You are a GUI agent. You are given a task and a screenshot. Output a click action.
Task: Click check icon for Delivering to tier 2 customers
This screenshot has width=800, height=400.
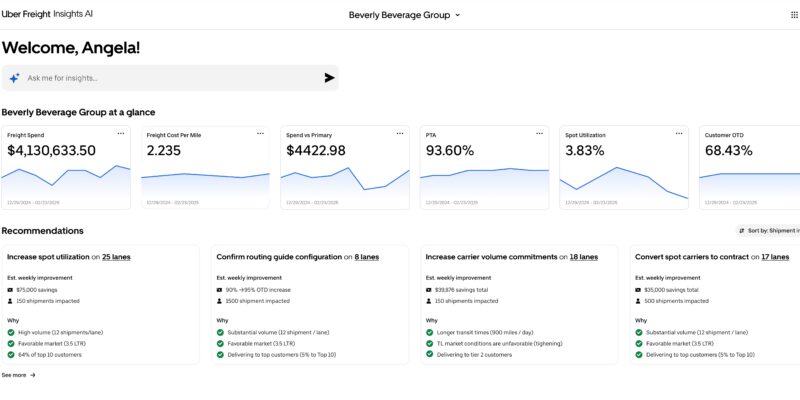pos(429,355)
